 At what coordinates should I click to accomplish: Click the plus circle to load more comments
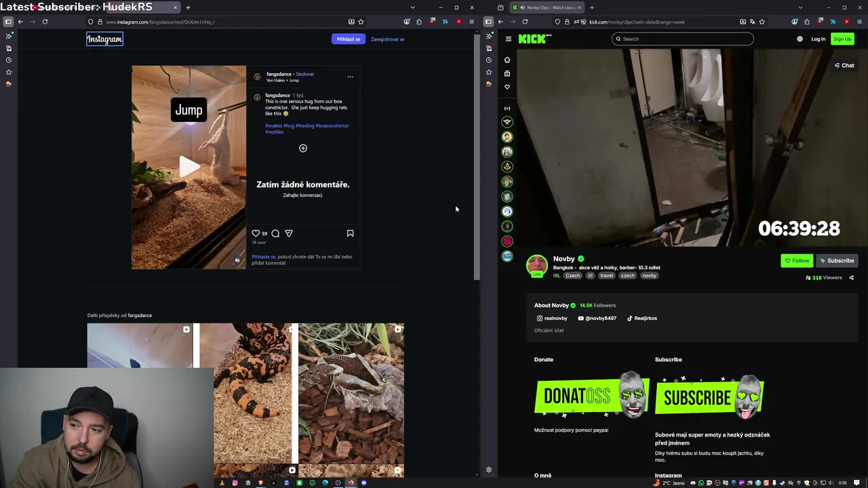click(303, 148)
